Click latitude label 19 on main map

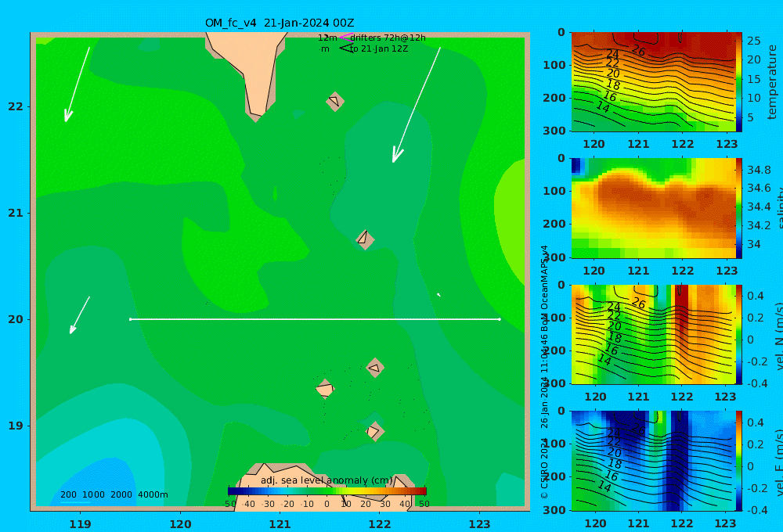pyautogui.click(x=16, y=426)
